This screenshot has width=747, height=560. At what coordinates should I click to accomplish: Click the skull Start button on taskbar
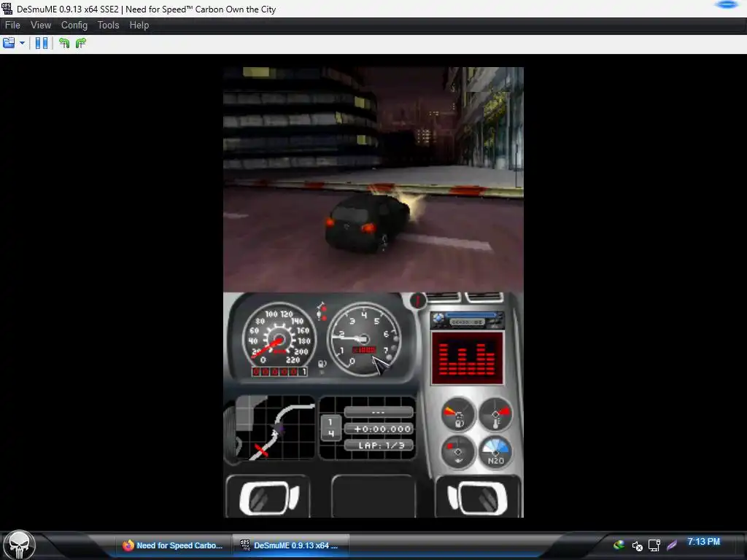click(x=19, y=545)
